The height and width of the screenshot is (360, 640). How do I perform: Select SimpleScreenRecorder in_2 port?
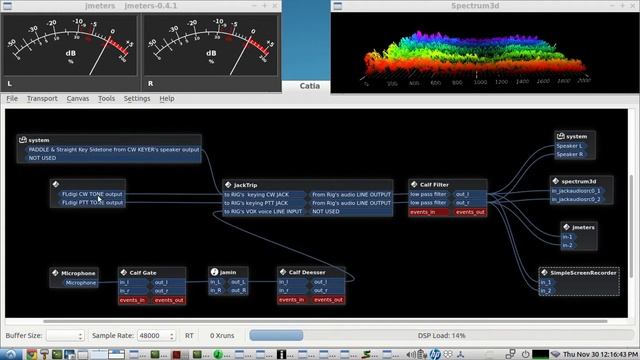pyautogui.click(x=547, y=291)
